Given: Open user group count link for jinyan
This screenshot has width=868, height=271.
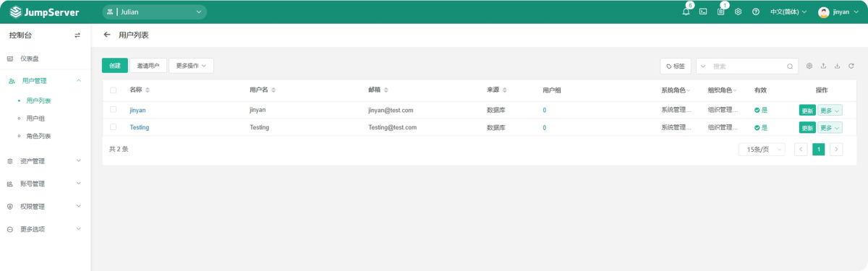Looking at the screenshot, I should click(x=545, y=111).
